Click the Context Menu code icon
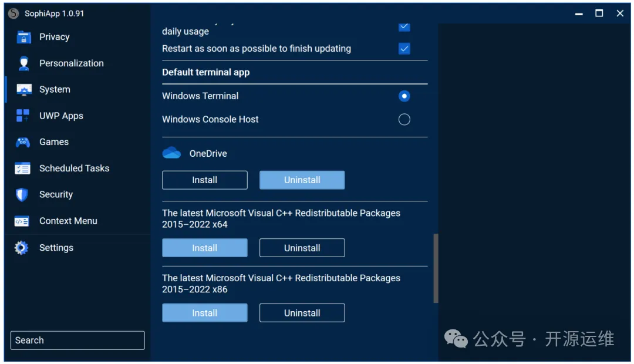The image size is (634, 364). (22, 221)
